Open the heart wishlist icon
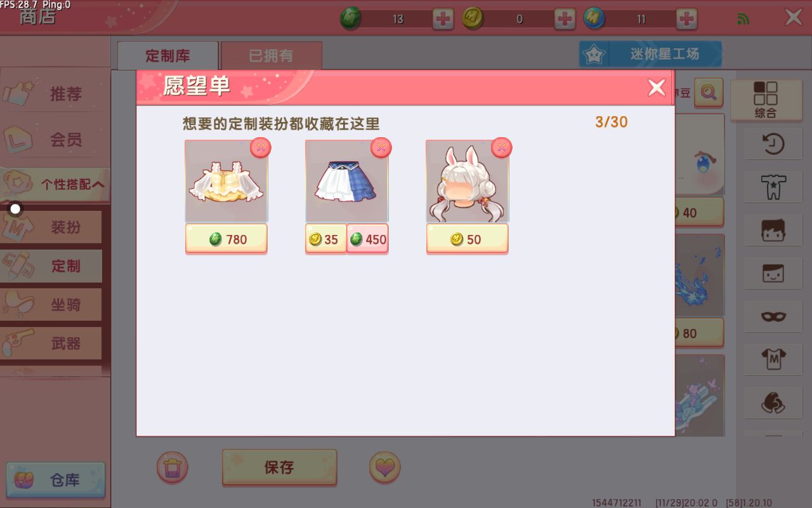This screenshot has height=508, width=812. [384, 468]
